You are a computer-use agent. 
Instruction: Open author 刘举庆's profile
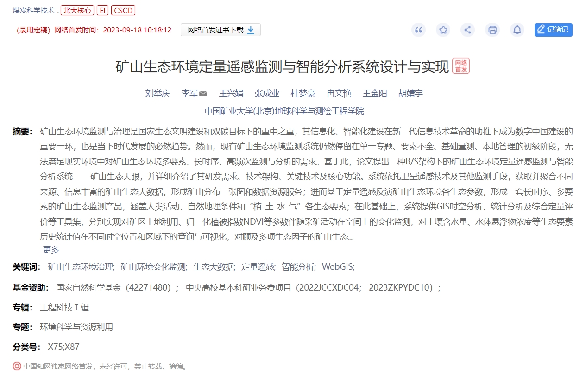click(x=158, y=94)
